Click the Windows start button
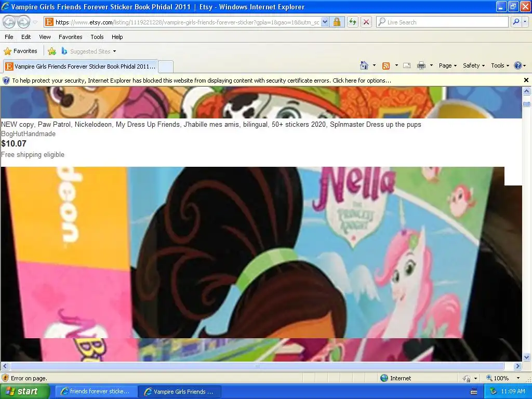The height and width of the screenshot is (399, 532). (24, 392)
